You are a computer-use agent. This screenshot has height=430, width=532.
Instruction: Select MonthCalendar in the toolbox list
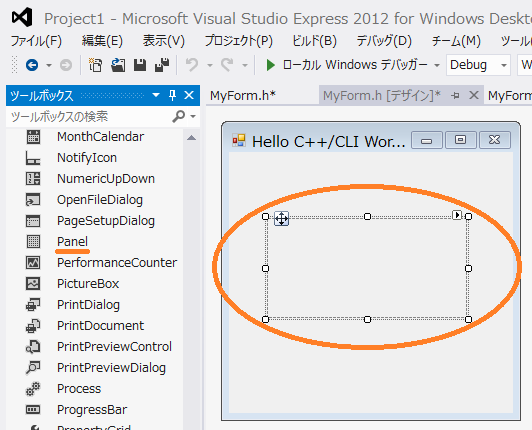pyautogui.click(x=100, y=137)
